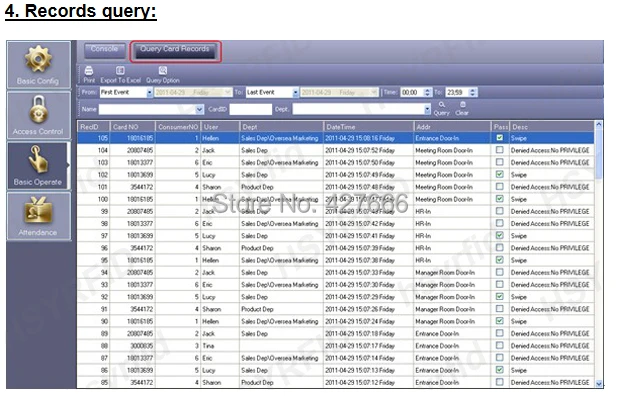Expand the To date picker dropdown

pos(374,93)
